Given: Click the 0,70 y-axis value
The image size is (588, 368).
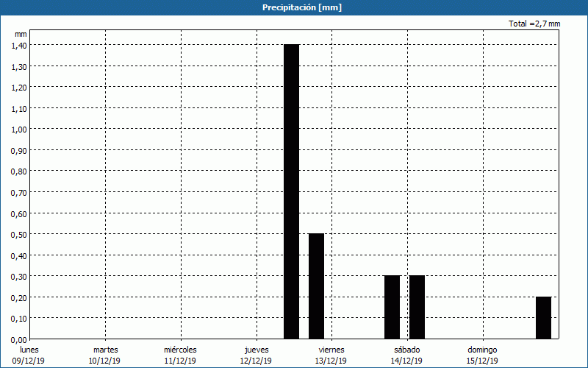Looking at the screenshot, I should pyautogui.click(x=19, y=193).
